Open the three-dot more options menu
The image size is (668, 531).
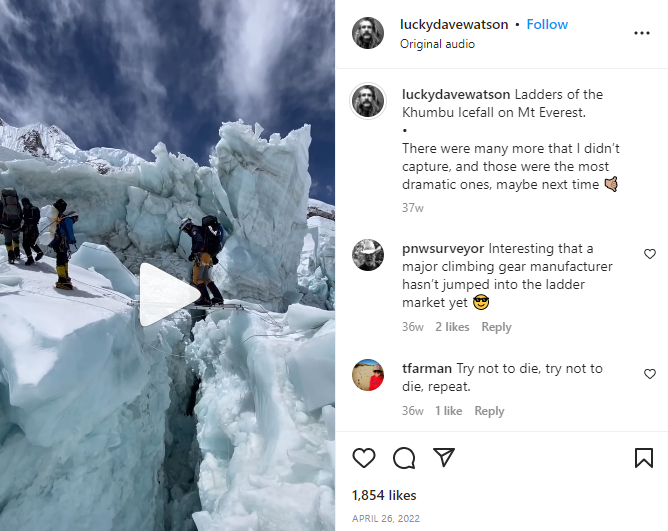[642, 33]
